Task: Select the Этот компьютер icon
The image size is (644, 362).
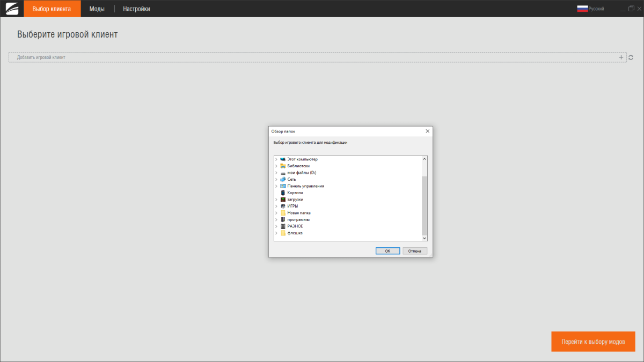Action: 283,159
